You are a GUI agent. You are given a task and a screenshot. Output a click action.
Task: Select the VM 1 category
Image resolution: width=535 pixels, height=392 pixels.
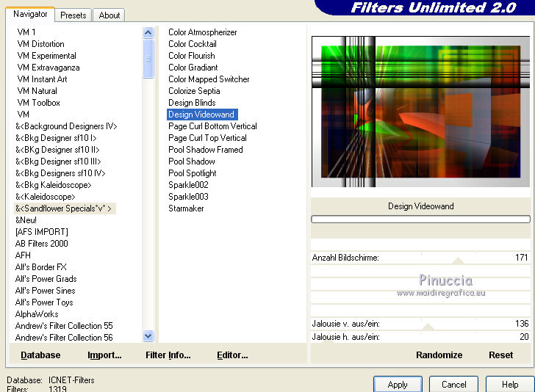tap(26, 32)
